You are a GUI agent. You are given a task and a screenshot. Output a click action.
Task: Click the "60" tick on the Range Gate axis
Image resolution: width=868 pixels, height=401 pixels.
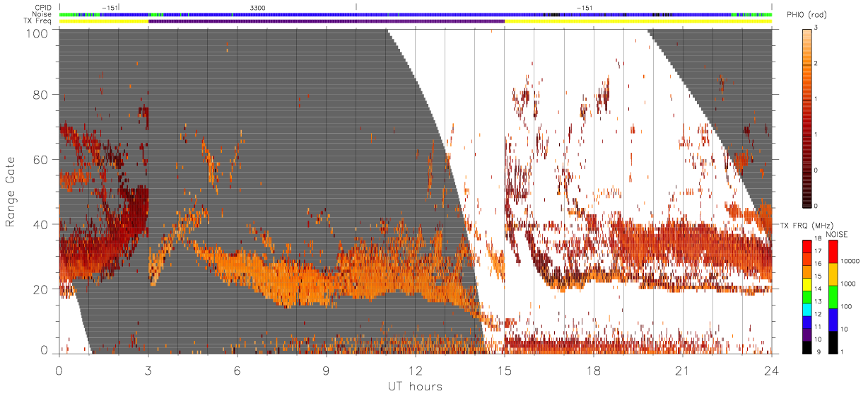coord(40,159)
